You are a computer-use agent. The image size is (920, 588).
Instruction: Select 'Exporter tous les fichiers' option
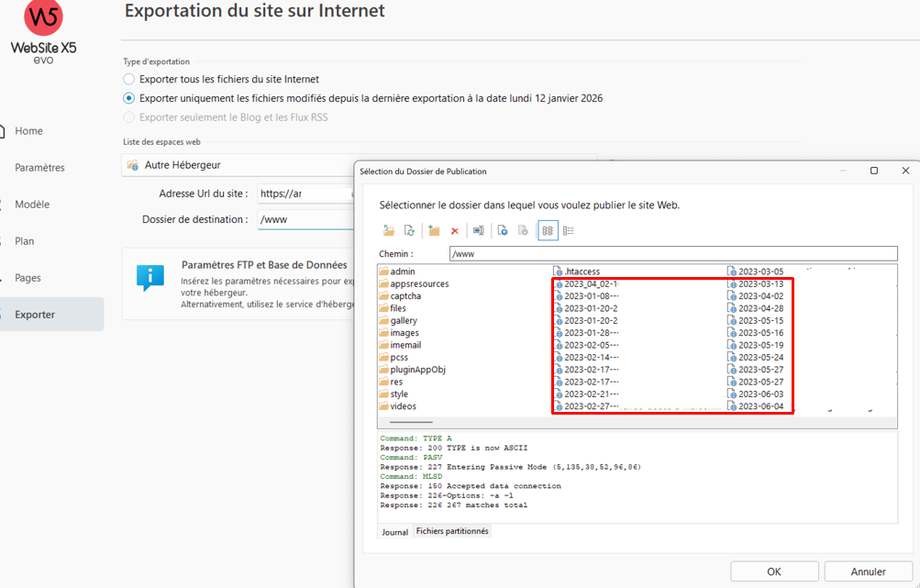click(x=129, y=80)
